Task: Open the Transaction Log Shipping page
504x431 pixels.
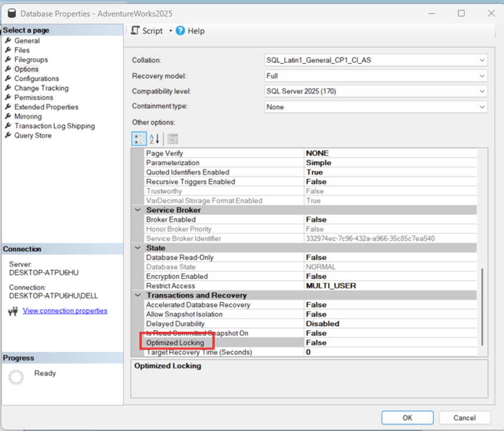Action: [x=55, y=126]
